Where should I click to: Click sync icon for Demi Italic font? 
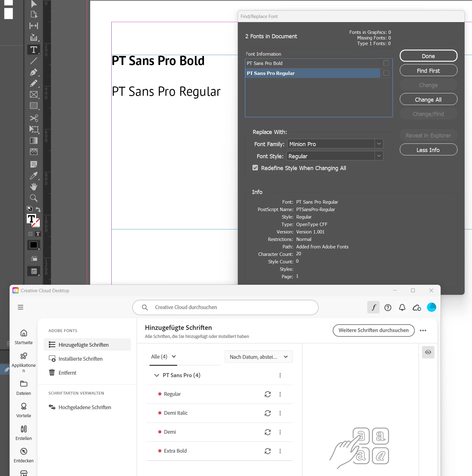point(268,413)
